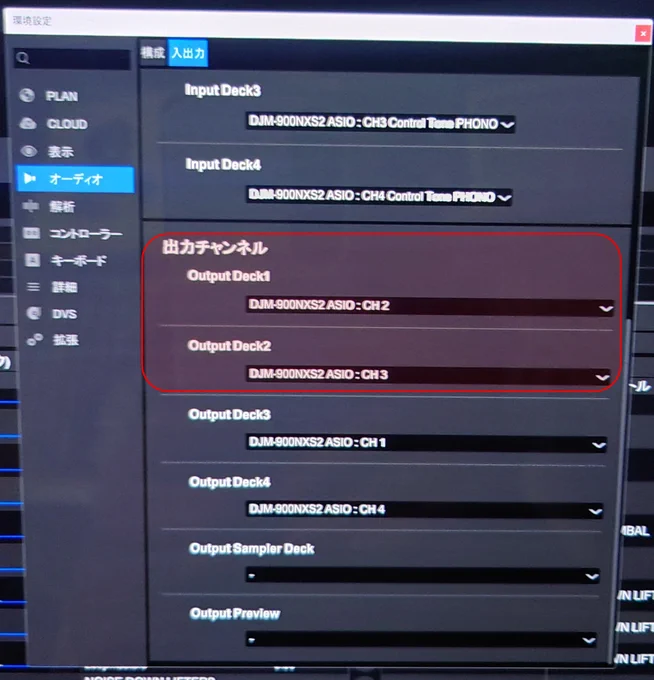Open the 詳細 settings category
The width and height of the screenshot is (654, 680).
tap(64, 287)
